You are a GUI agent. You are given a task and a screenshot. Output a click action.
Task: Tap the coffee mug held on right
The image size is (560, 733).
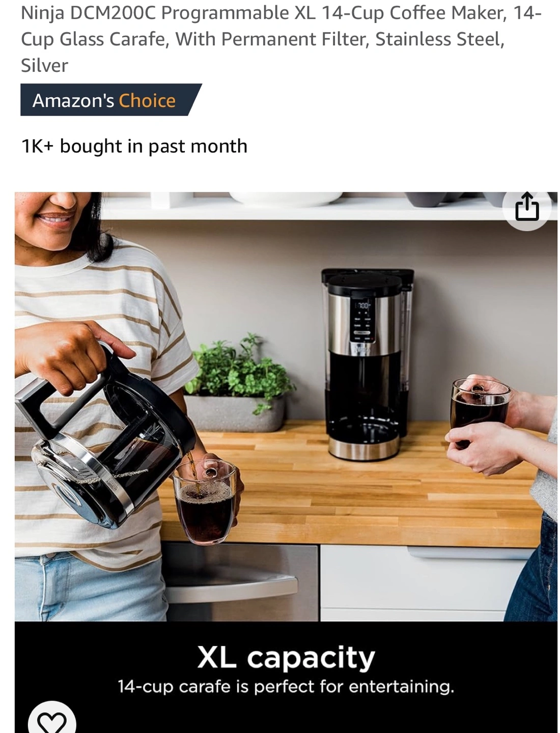[480, 410]
